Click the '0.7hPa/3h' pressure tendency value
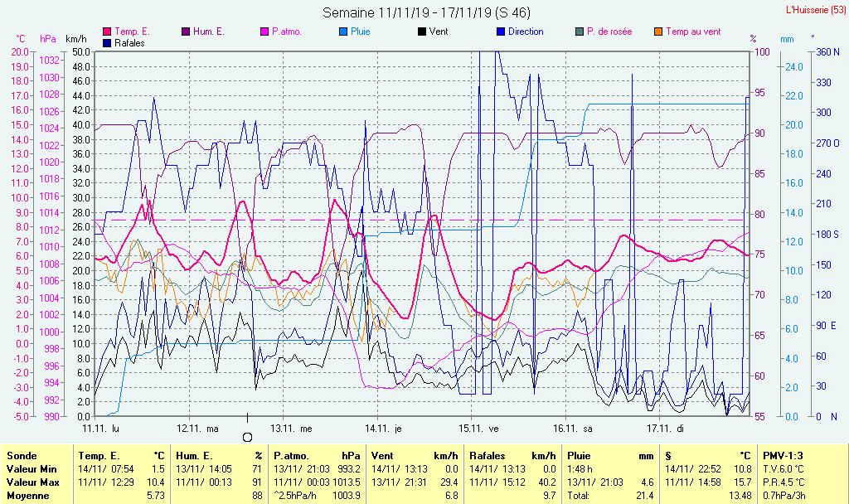The height and width of the screenshot is (504, 849). tap(784, 496)
